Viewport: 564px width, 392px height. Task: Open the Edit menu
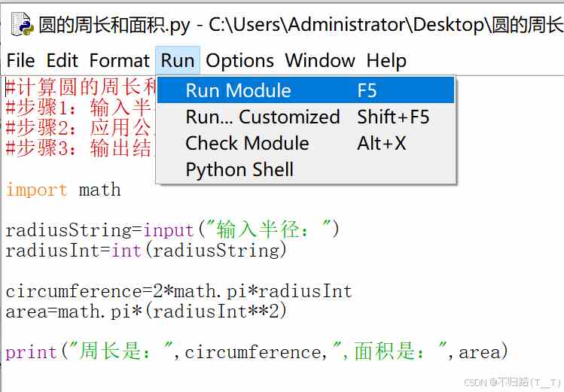[x=62, y=60]
